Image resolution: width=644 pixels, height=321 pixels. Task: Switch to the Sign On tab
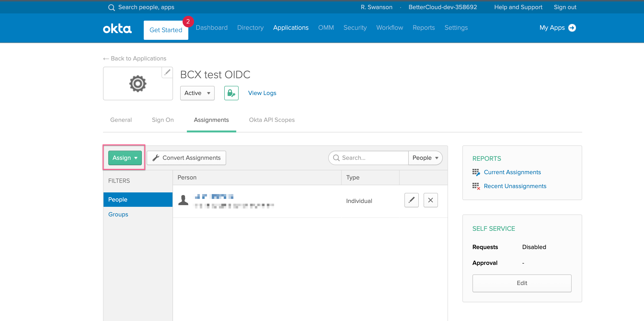pyautogui.click(x=163, y=120)
